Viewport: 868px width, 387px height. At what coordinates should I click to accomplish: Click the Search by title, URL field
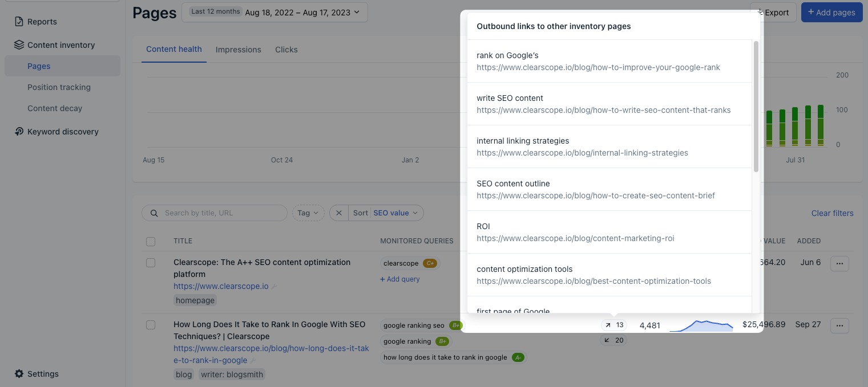pos(215,213)
